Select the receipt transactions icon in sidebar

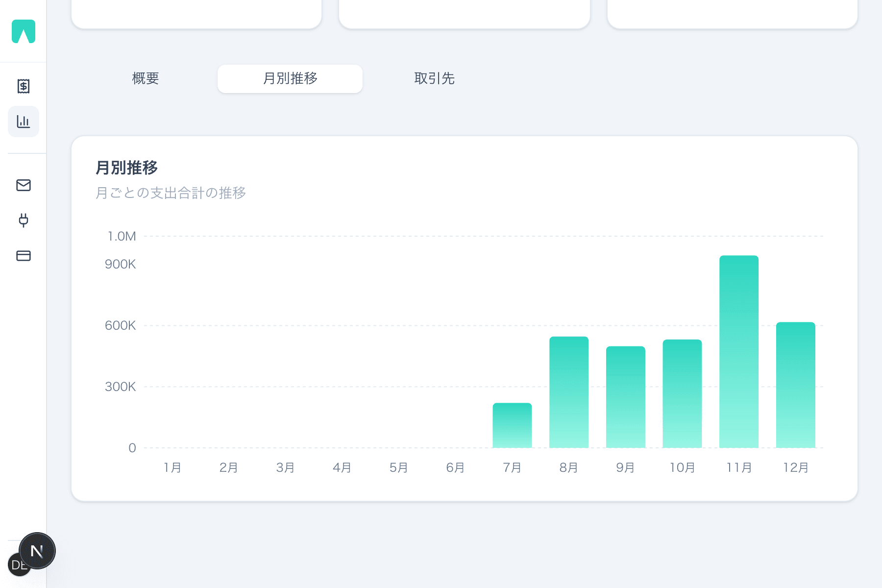click(x=23, y=86)
